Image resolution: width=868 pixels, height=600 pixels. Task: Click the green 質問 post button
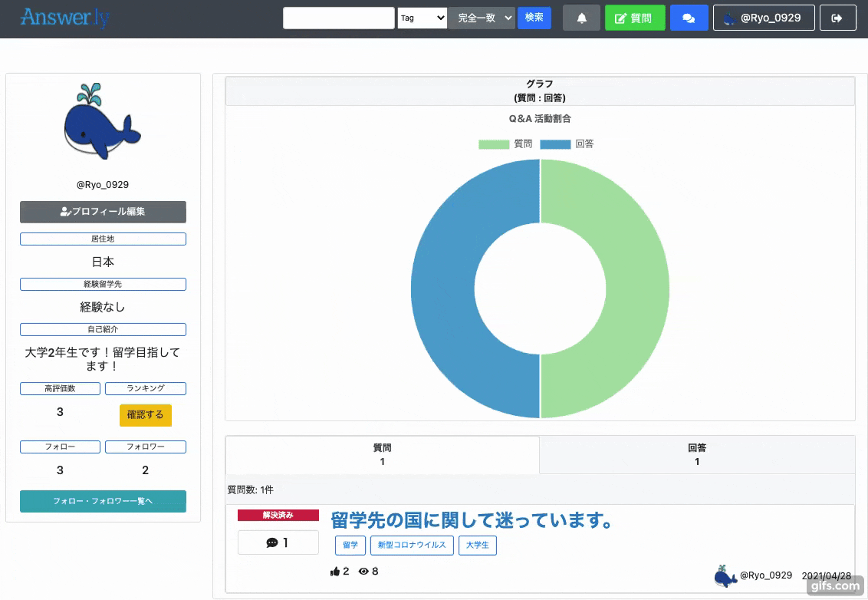(635, 18)
